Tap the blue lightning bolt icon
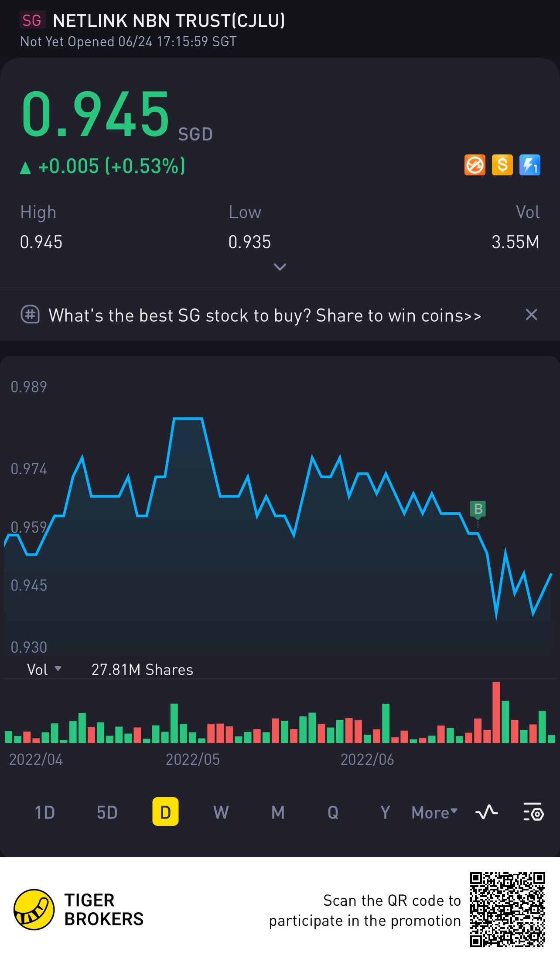The image size is (560, 962). point(529,165)
